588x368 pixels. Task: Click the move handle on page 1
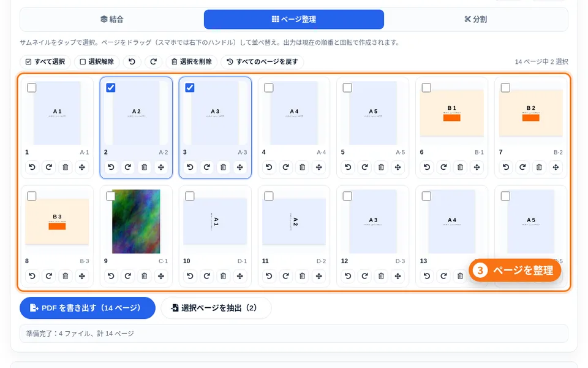pos(81,167)
